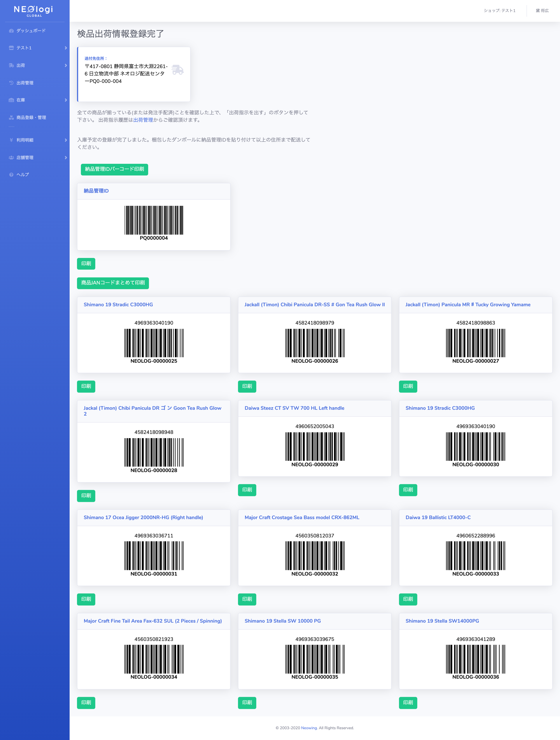Image resolution: width=560 pixels, height=740 pixels.
Task: Click the yen icon beside 利用明細
Action: 11,140
